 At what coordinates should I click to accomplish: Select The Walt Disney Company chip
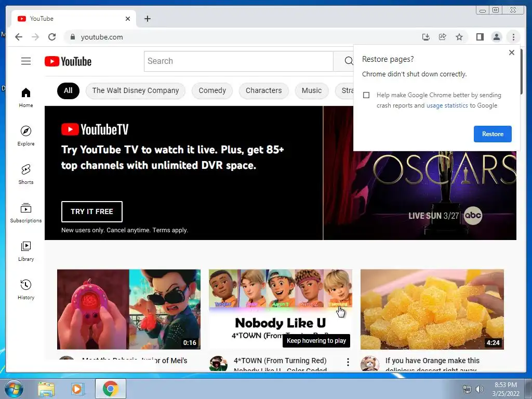136,90
